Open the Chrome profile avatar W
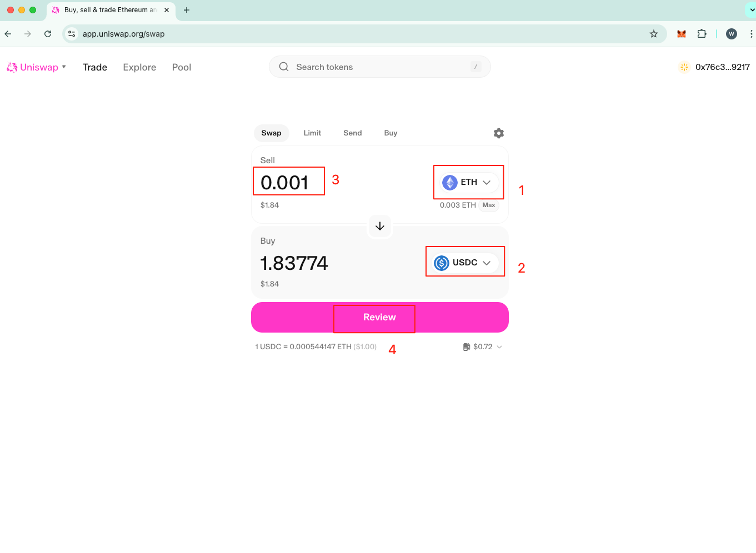Image resolution: width=756 pixels, height=553 pixels. 732,34
